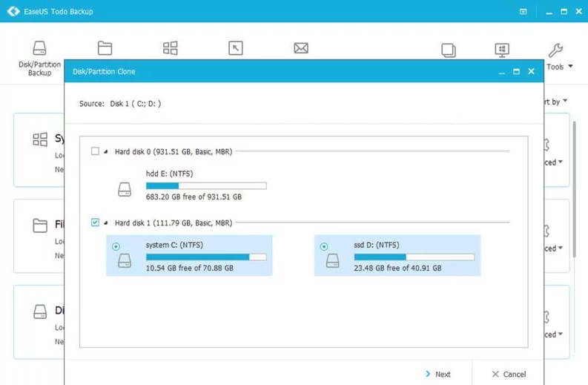Click the ssd D: drive icon
The height and width of the screenshot is (385, 588).
point(333,260)
